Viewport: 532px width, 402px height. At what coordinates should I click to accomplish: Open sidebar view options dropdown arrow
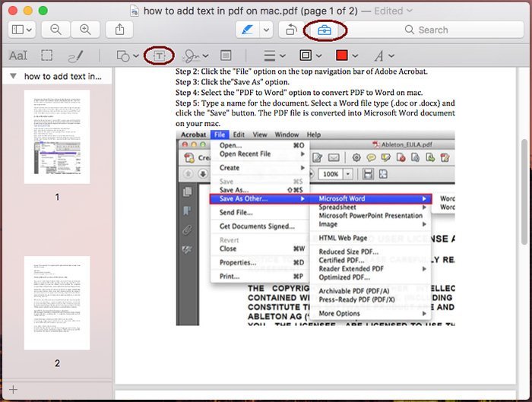[x=30, y=30]
